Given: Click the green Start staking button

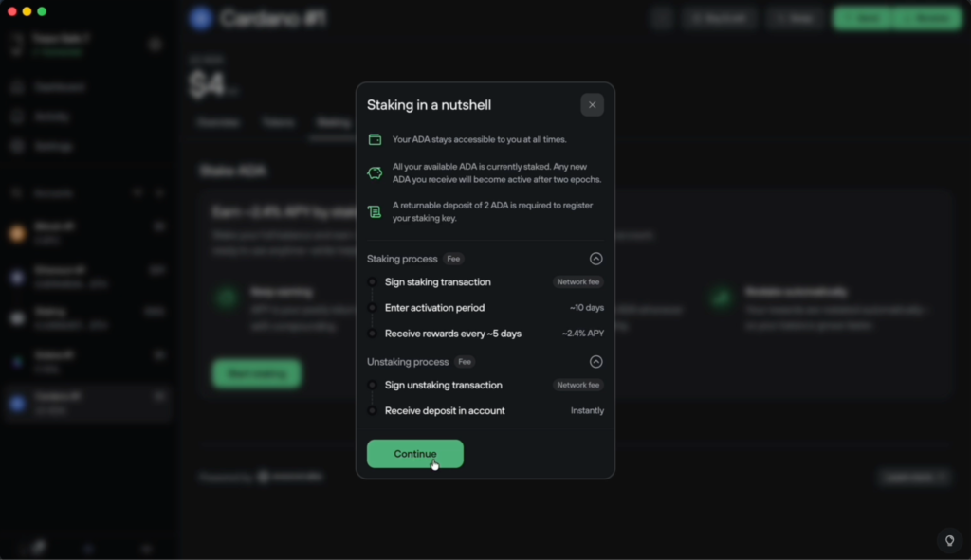Looking at the screenshot, I should (x=256, y=373).
